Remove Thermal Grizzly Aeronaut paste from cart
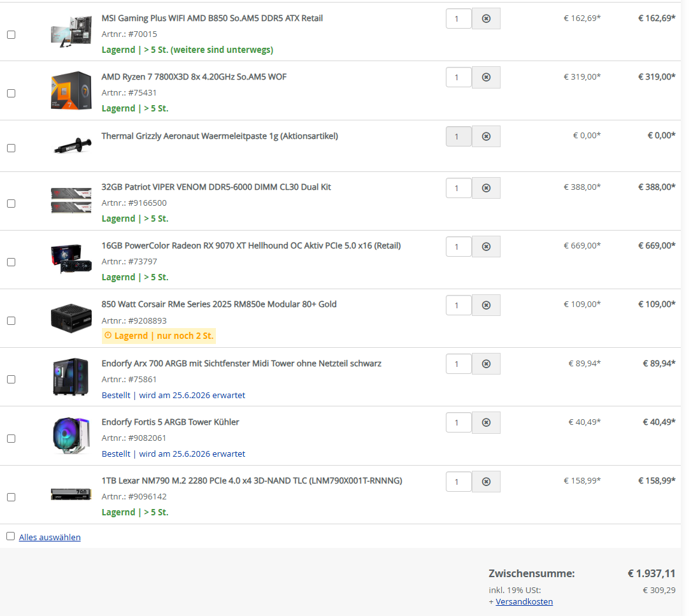The width and height of the screenshot is (691, 616). [486, 136]
